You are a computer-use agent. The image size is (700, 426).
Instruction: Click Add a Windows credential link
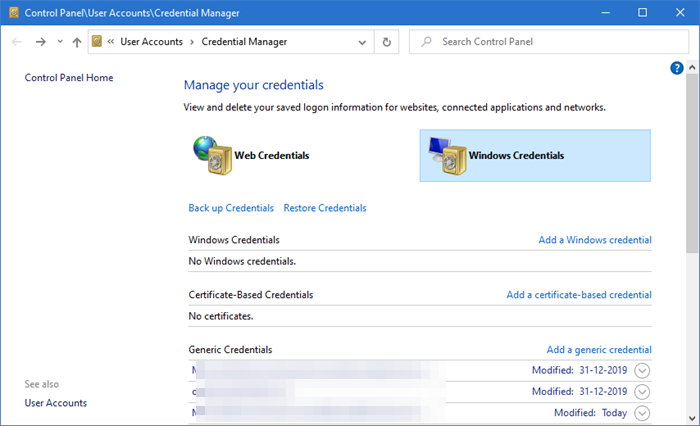click(594, 240)
